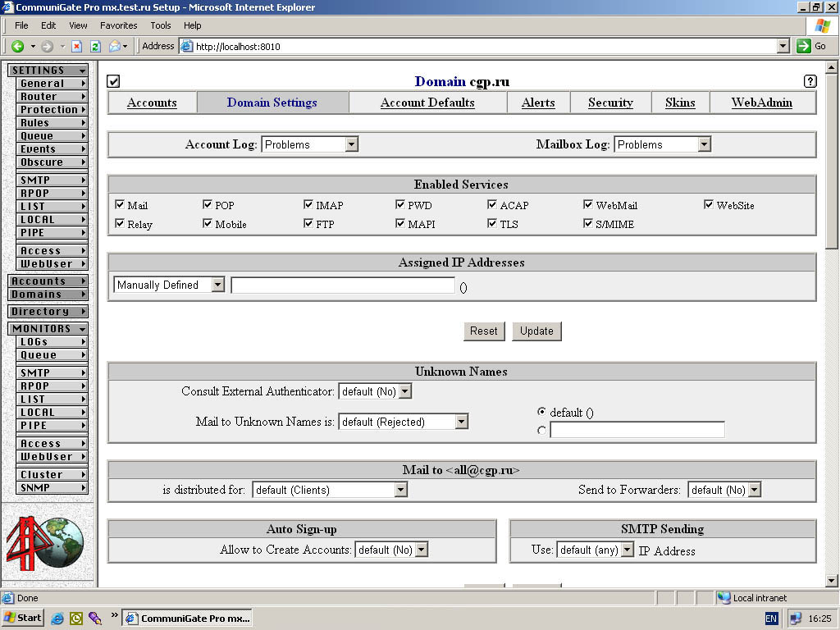The image size is (840, 630).
Task: Click the green Go arrow button
Action: pos(804,46)
